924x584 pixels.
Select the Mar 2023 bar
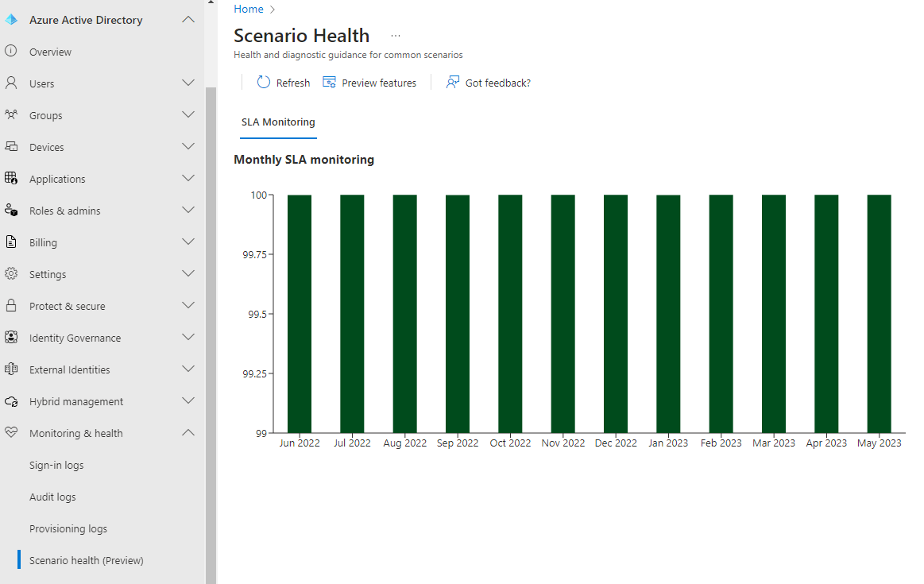(x=774, y=314)
